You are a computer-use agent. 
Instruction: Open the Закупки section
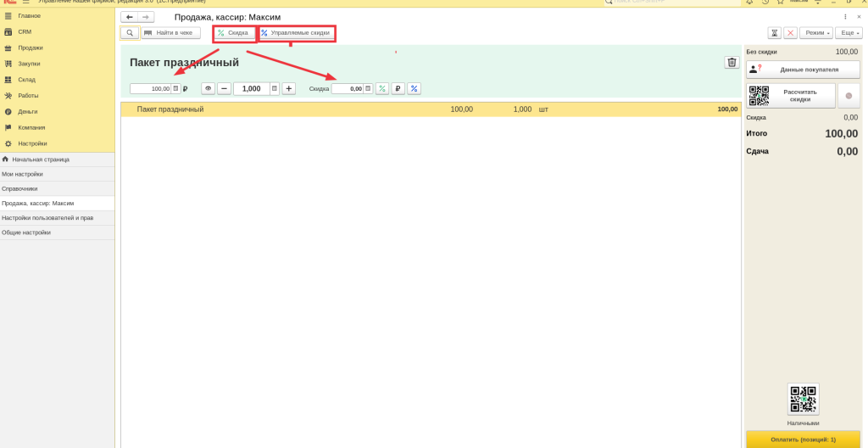pos(29,64)
